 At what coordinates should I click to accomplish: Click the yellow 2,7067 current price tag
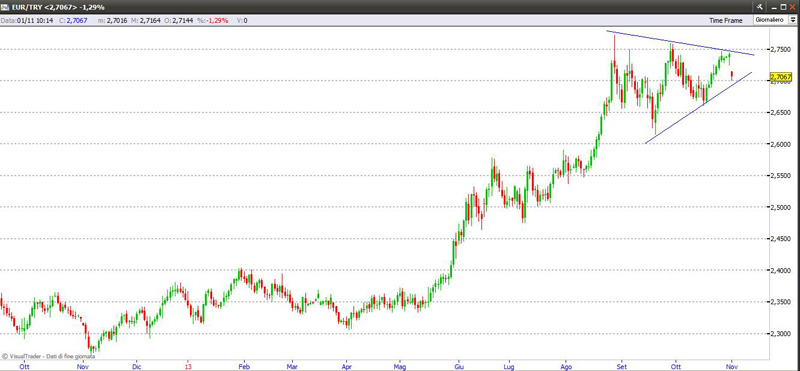[x=781, y=77]
